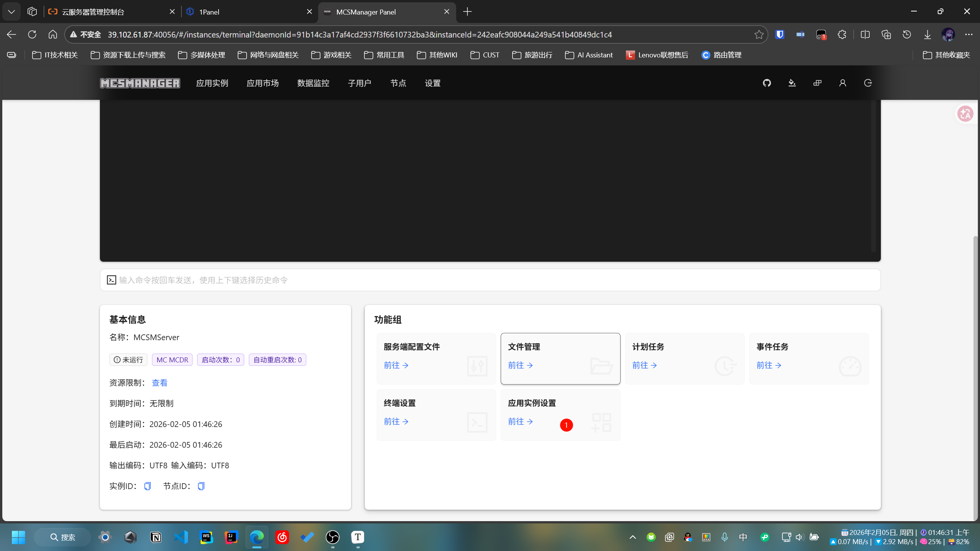Open the user profile icon
Image resolution: width=980 pixels, height=551 pixels.
[843, 83]
